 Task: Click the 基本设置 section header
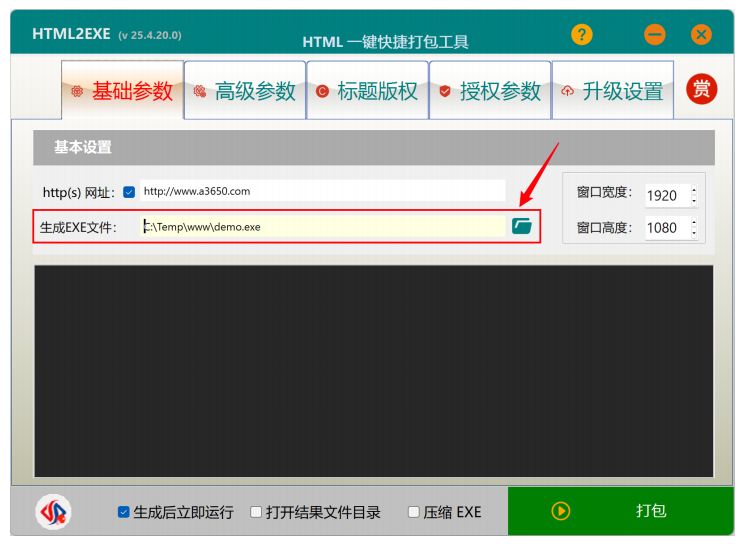pyautogui.click(x=374, y=147)
